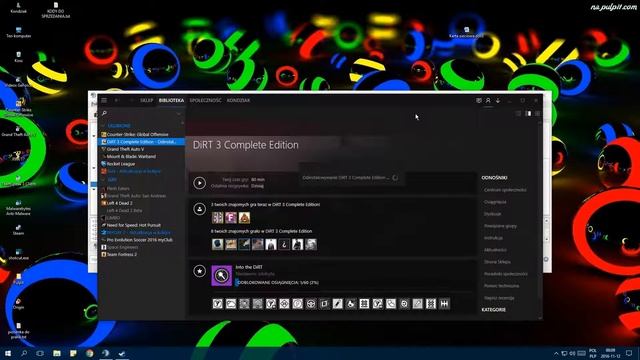Open the SPOŁECZNOŚĆ tab

pos(205,100)
